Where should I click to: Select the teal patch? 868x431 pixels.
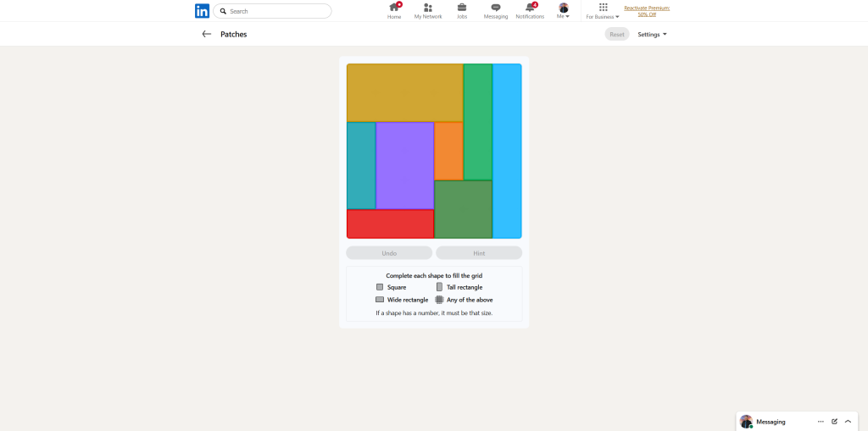[x=361, y=165]
